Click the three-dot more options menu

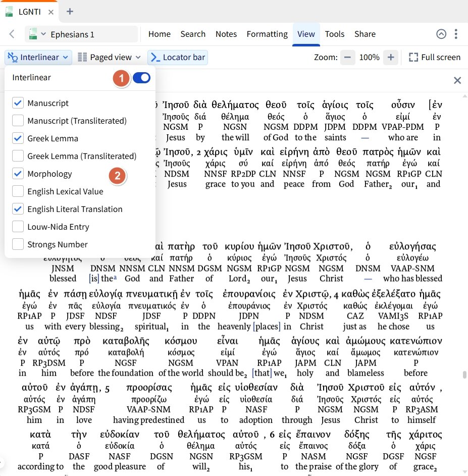tap(456, 34)
